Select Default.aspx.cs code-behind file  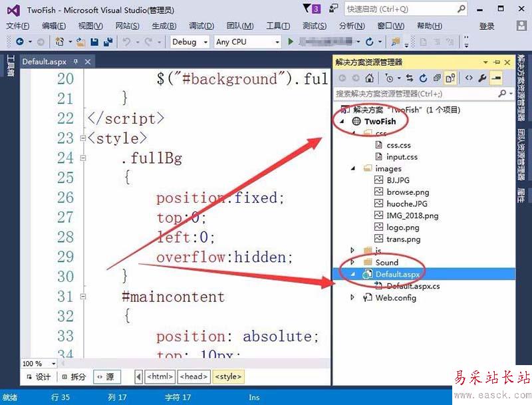point(413,286)
